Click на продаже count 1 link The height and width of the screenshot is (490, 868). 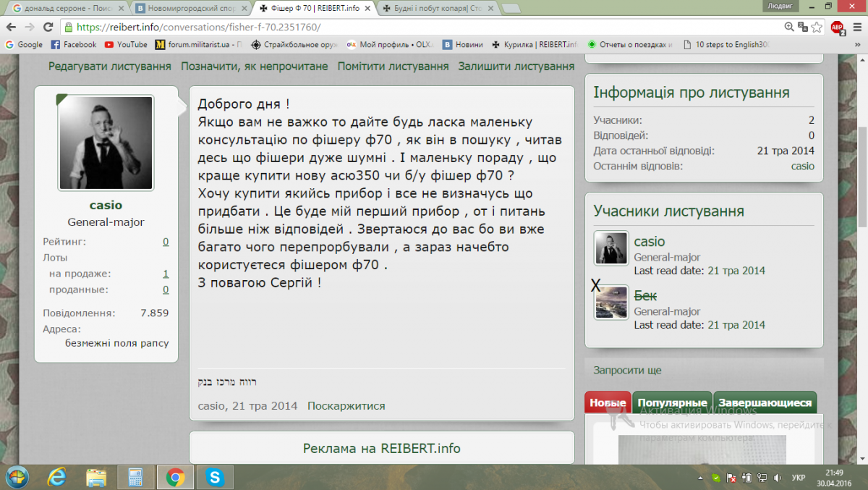pyautogui.click(x=166, y=274)
